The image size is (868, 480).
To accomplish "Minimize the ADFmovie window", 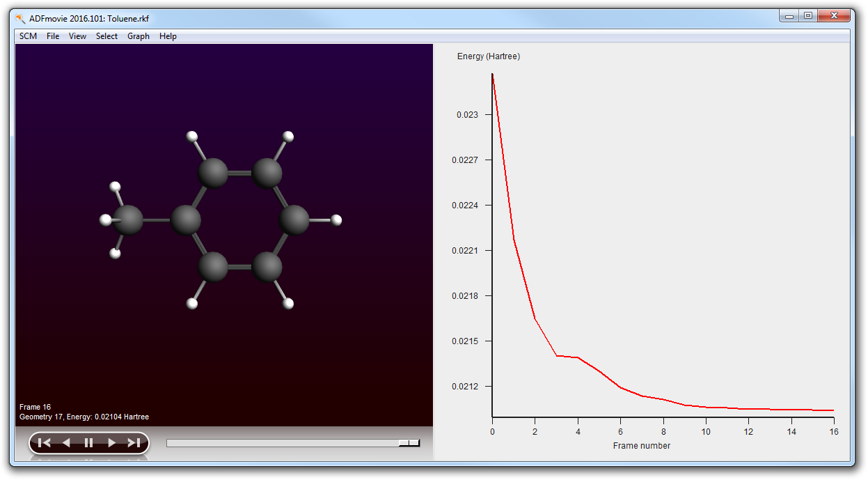I will coord(789,15).
